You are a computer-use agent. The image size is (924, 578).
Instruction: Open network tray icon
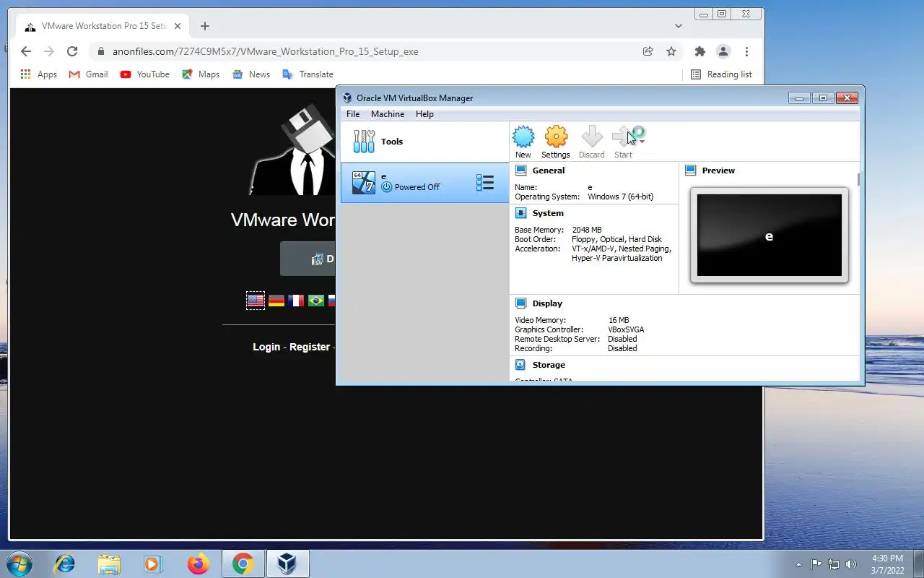834,564
